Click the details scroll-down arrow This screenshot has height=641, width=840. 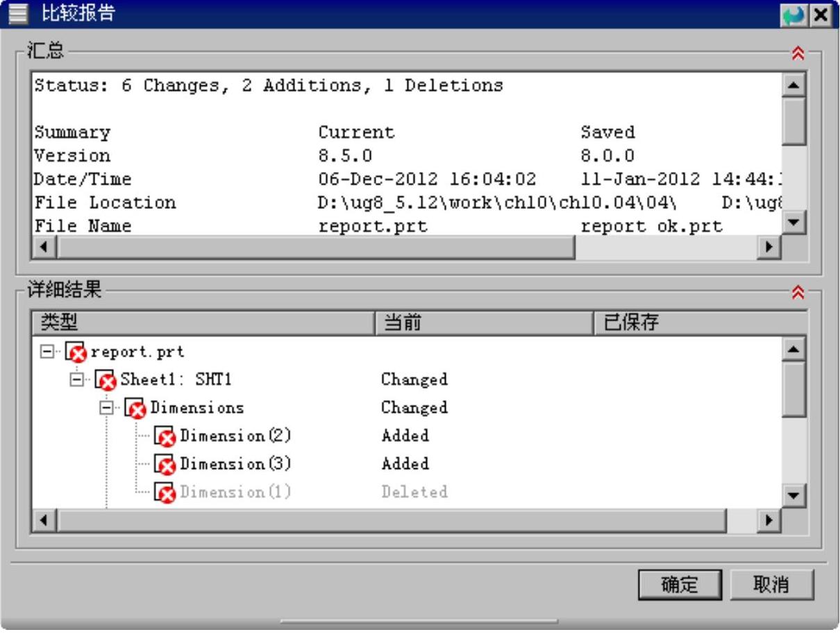[x=793, y=495]
